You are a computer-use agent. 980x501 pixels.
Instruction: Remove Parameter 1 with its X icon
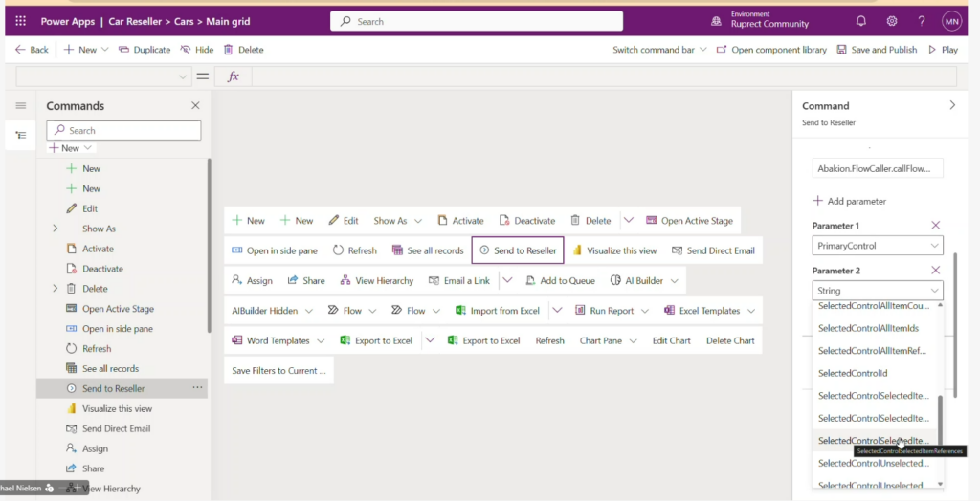point(936,225)
